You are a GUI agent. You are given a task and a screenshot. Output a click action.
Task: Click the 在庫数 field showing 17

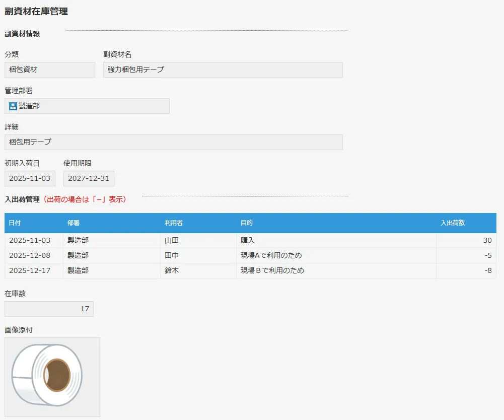pyautogui.click(x=49, y=309)
